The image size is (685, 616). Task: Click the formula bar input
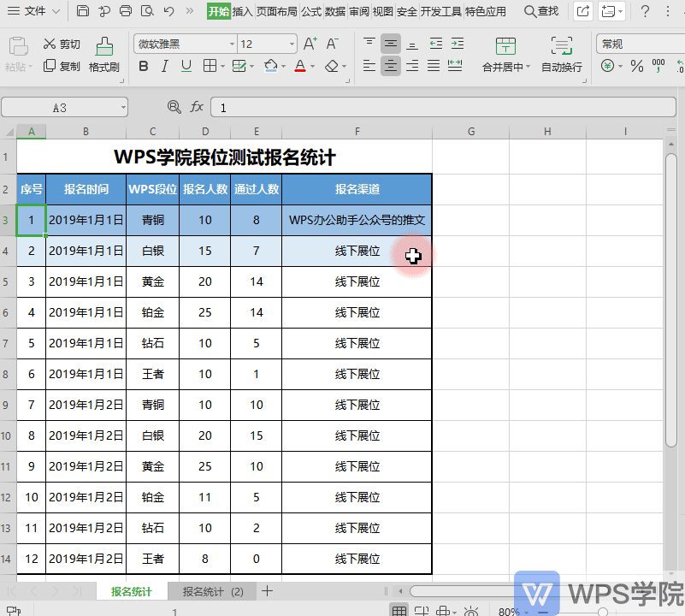[443, 107]
